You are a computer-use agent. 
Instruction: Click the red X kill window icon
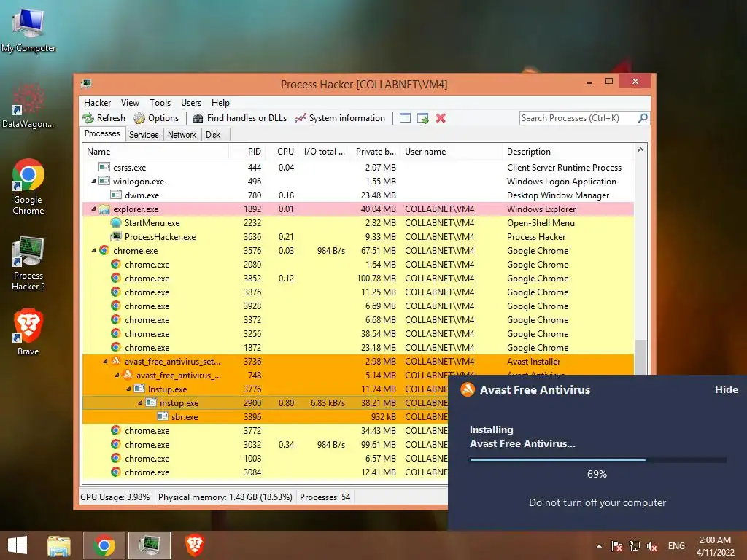coord(441,118)
